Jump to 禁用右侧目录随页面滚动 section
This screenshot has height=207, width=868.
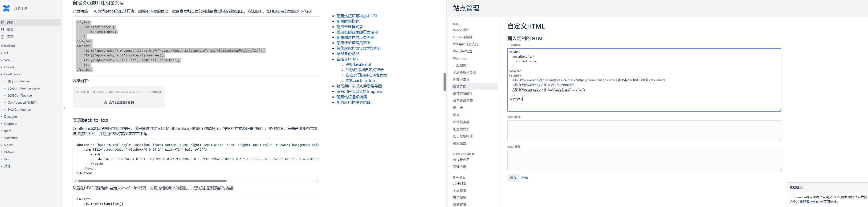[x=357, y=32]
